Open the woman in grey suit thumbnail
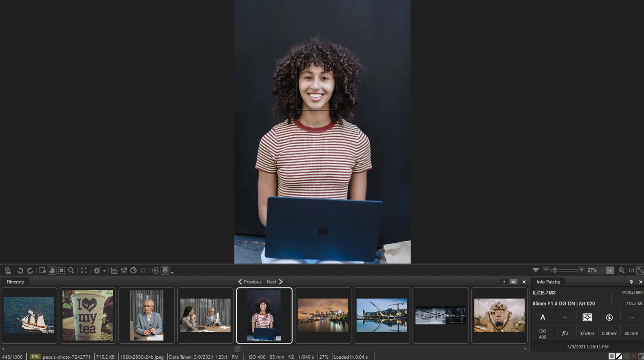 (x=146, y=315)
